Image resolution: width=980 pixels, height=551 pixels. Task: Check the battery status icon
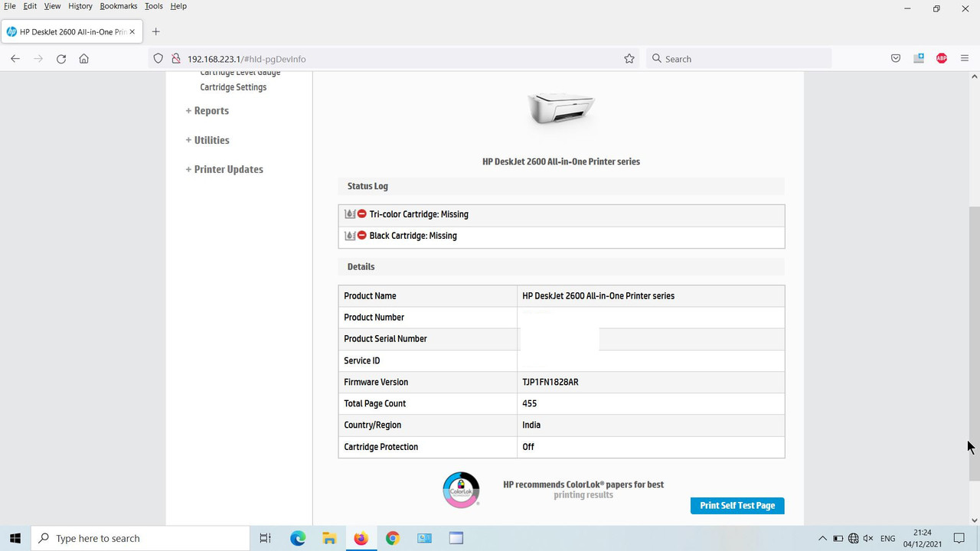838,539
